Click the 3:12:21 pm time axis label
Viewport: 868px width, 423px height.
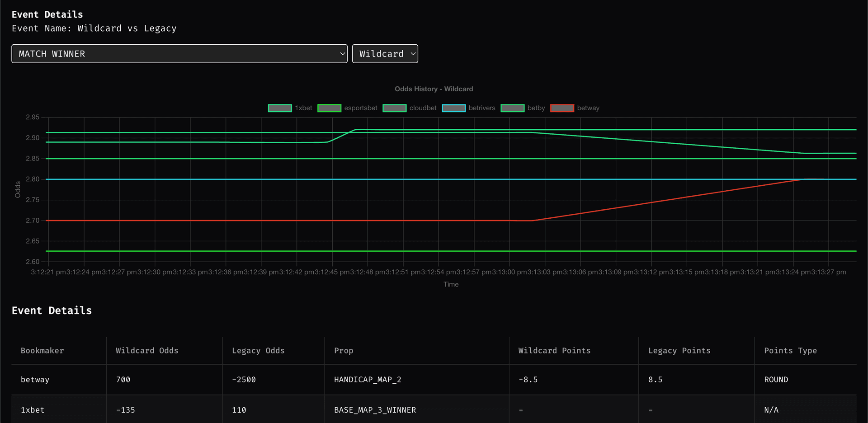[x=48, y=272]
